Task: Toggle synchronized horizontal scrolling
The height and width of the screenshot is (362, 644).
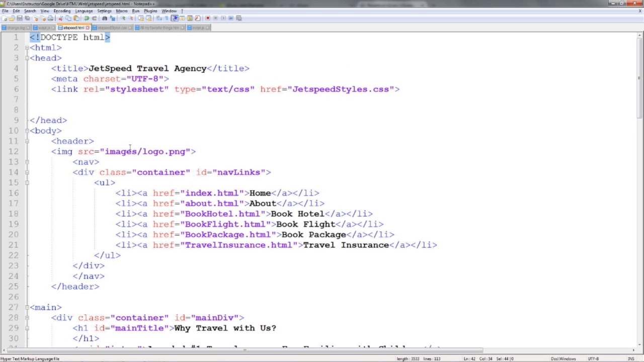Action: [x=149, y=18]
